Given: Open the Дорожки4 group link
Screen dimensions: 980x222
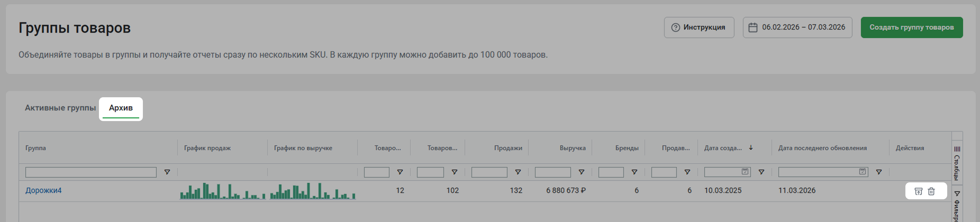Looking at the screenshot, I should pyautogui.click(x=43, y=191).
